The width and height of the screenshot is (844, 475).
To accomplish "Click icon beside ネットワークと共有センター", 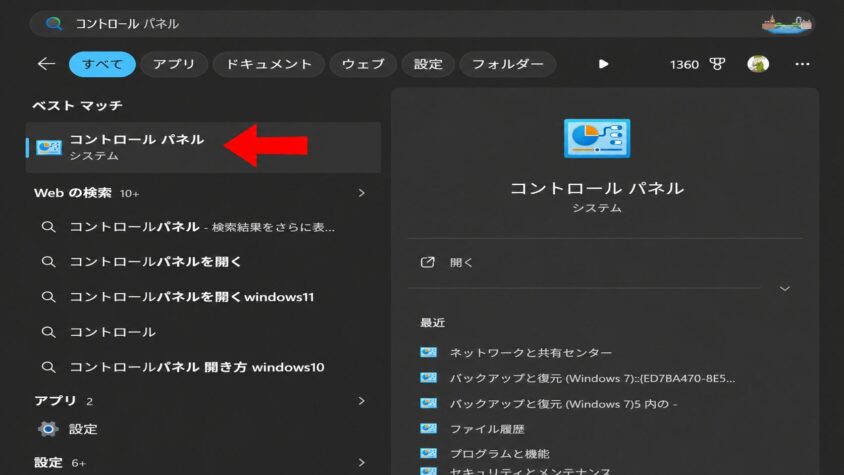I will tap(428, 352).
